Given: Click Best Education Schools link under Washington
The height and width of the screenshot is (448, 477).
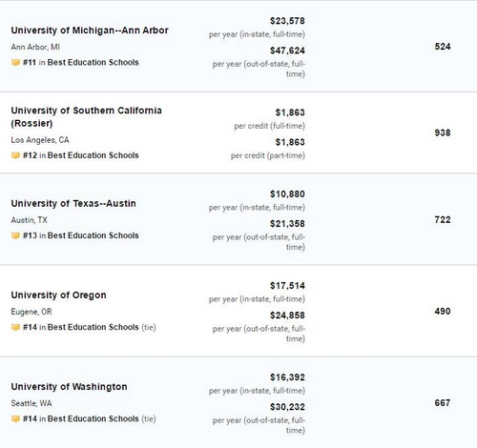Looking at the screenshot, I should click(x=93, y=418).
